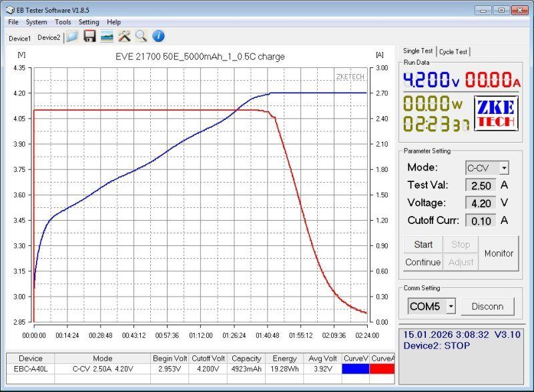
Task: Switch to the Cycle Test tab
Action: (x=453, y=51)
